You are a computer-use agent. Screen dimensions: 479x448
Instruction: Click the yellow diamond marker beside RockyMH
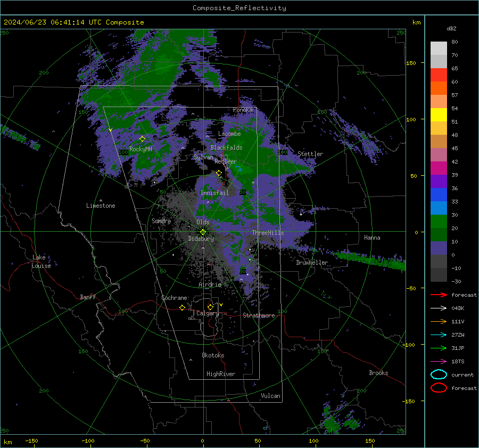(x=142, y=139)
